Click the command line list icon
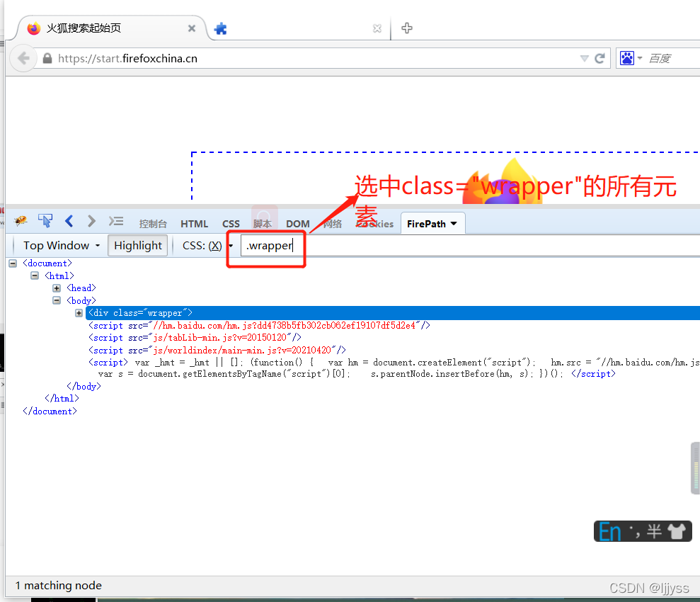This screenshot has width=700, height=602. tap(116, 220)
